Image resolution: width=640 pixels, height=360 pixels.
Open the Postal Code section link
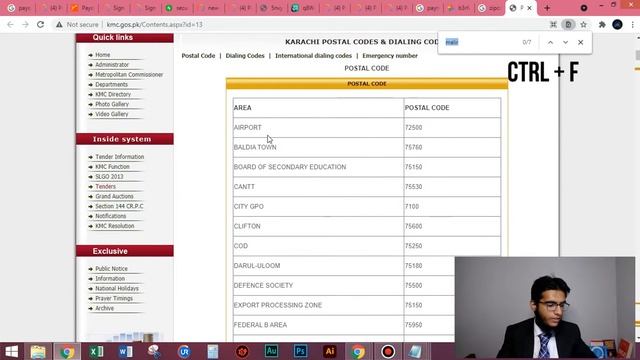click(x=198, y=56)
